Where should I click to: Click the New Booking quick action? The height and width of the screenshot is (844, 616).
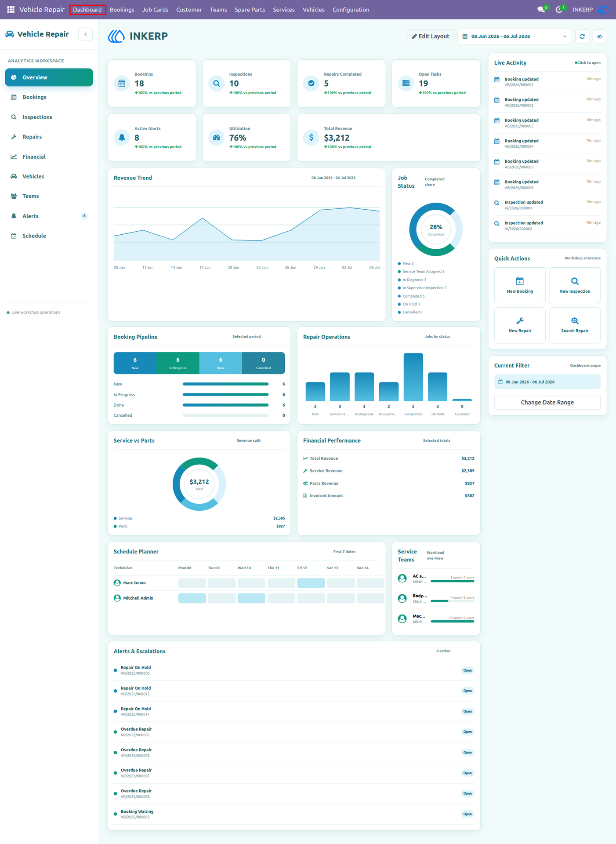coord(520,286)
